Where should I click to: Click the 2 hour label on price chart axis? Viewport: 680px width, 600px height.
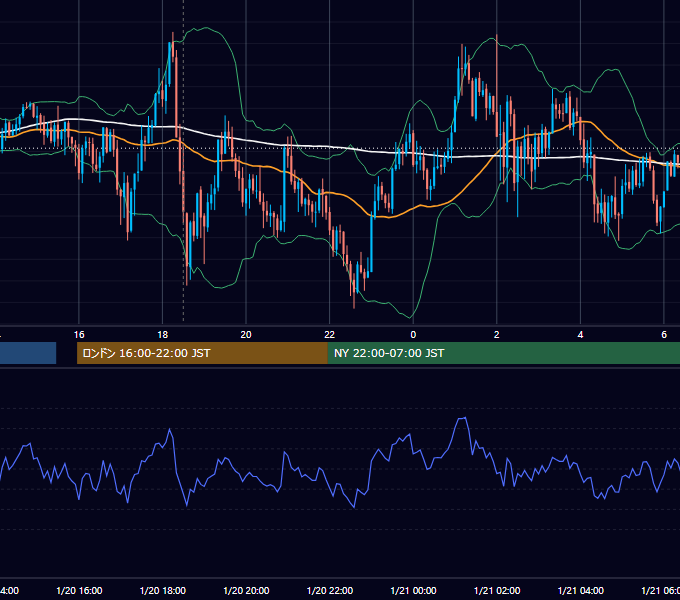pos(497,335)
